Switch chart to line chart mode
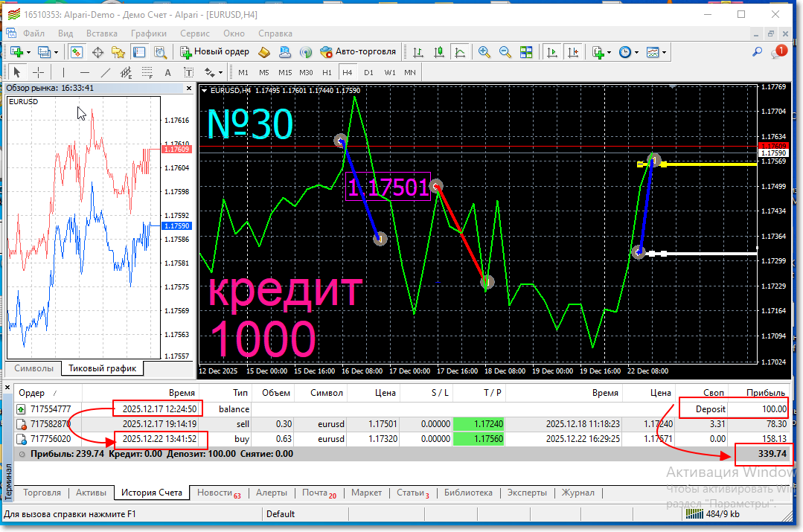Image resolution: width=803 pixels, height=532 pixels. click(x=460, y=52)
